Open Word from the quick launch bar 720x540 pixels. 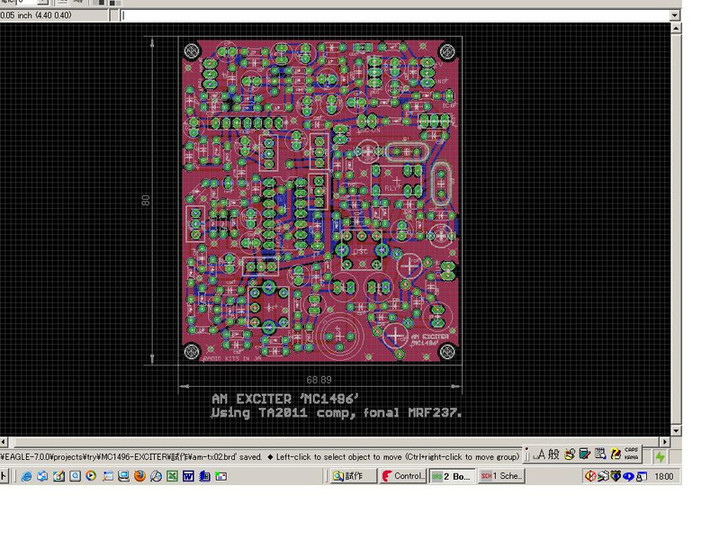pos(186,477)
